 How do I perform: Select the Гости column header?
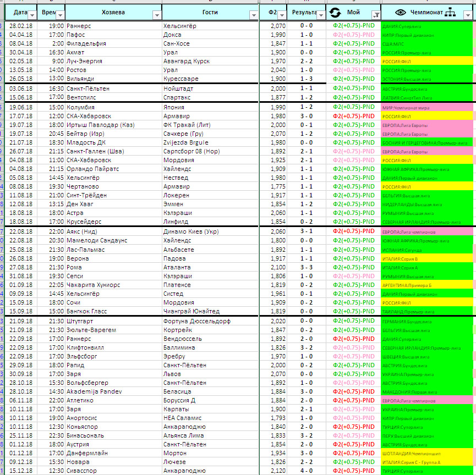click(210, 13)
